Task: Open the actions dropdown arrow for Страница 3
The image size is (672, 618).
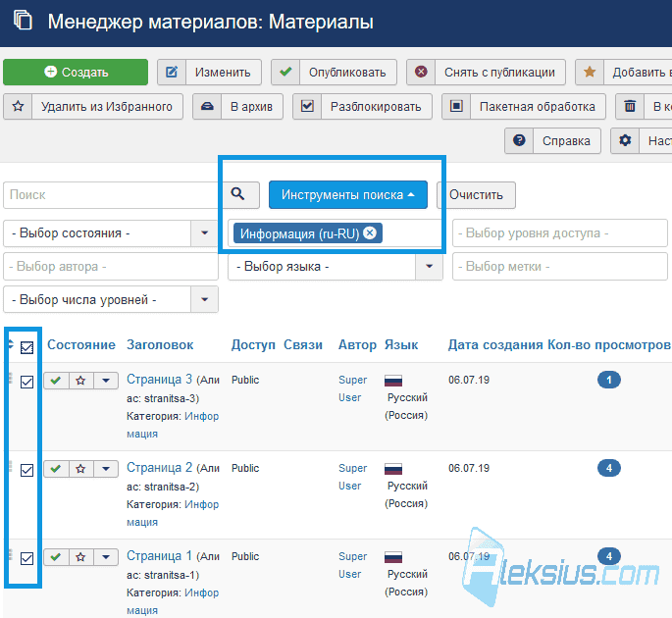Action: pos(106,381)
